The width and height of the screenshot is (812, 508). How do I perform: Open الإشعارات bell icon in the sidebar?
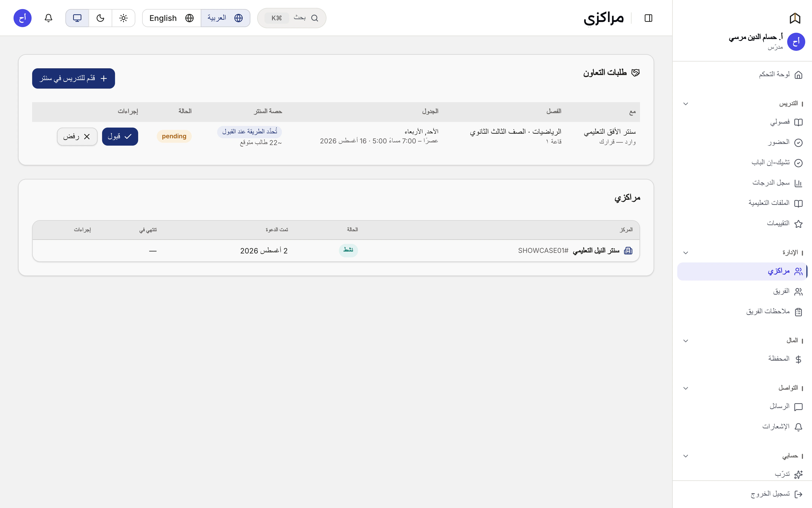(799, 427)
